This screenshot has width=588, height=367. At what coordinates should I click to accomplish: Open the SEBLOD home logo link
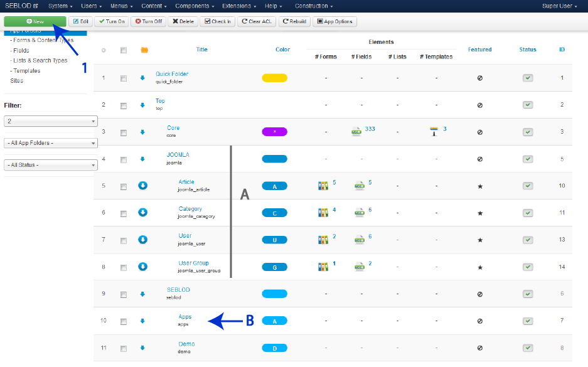21,6
